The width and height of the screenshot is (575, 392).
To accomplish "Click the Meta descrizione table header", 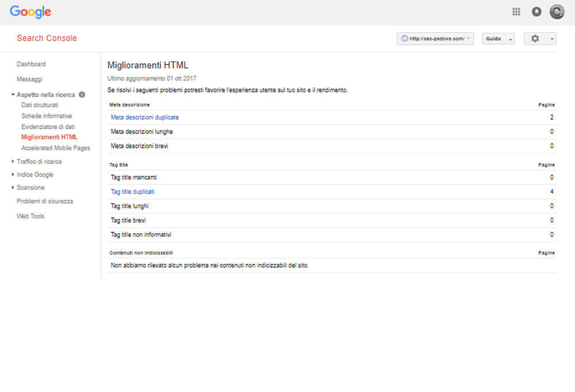I will click(x=129, y=105).
